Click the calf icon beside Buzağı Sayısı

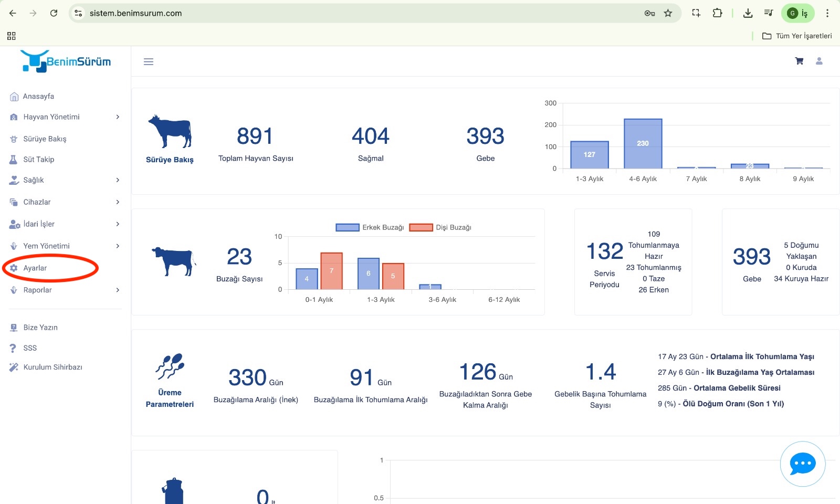[x=174, y=261]
